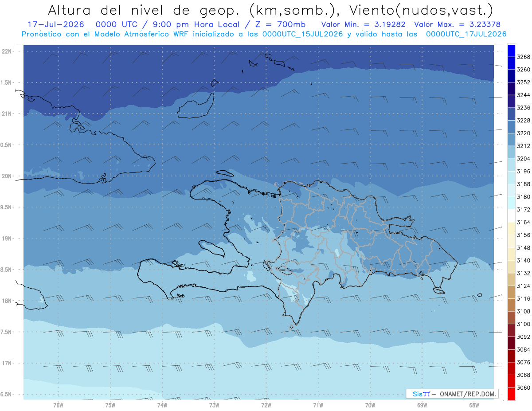Click the '71W' longitude label
The height and width of the screenshot is (411, 532).
[318, 405]
